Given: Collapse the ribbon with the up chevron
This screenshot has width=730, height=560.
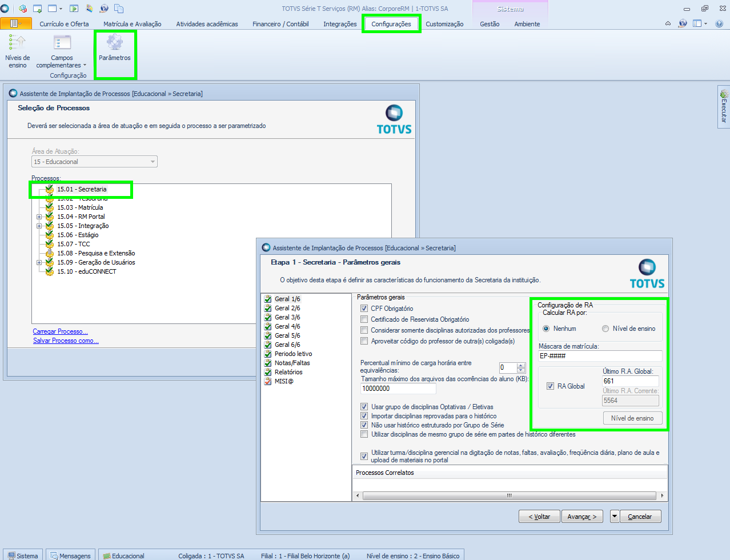Looking at the screenshot, I should [668, 23].
